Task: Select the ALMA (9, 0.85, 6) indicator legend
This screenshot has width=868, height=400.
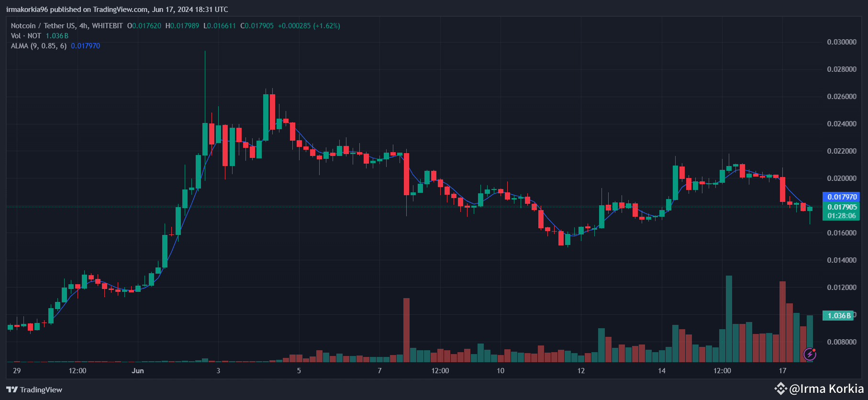Action: (x=39, y=46)
